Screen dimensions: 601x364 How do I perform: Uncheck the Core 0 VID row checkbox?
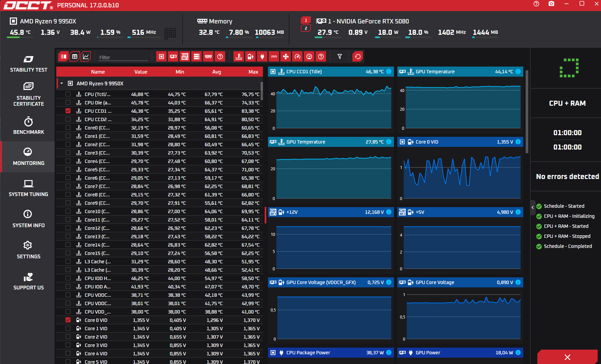[x=68, y=320]
